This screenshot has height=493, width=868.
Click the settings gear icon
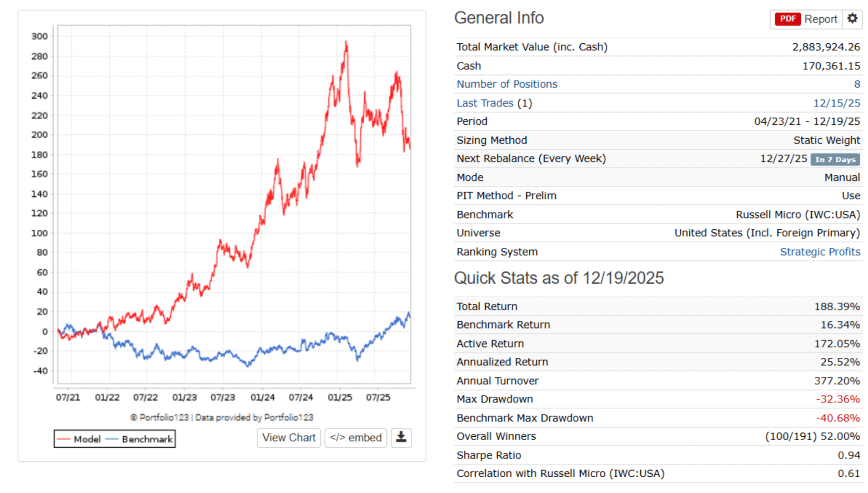pyautogui.click(x=852, y=19)
